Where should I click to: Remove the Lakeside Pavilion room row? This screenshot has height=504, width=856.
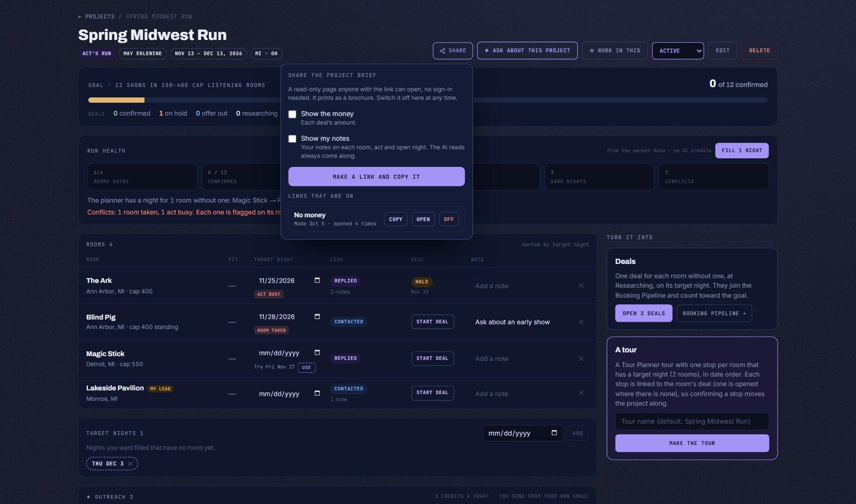581,393
